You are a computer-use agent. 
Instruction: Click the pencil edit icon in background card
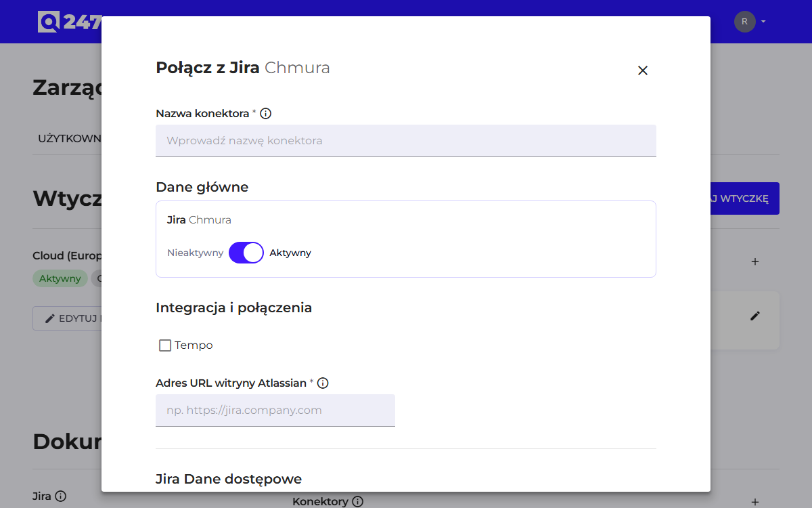click(755, 316)
